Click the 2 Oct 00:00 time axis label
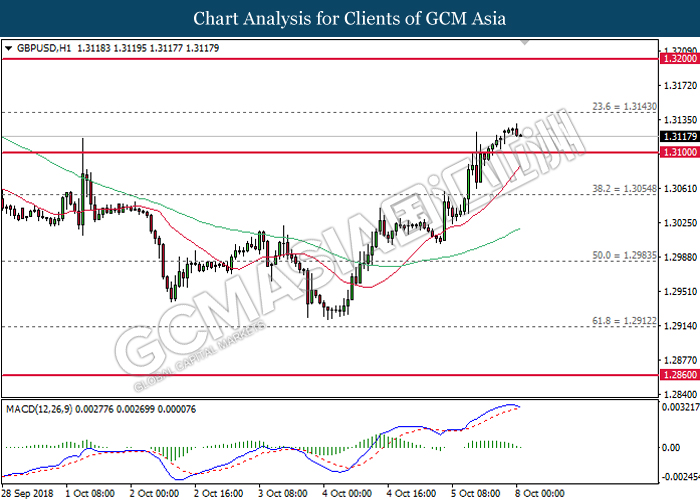 154,493
